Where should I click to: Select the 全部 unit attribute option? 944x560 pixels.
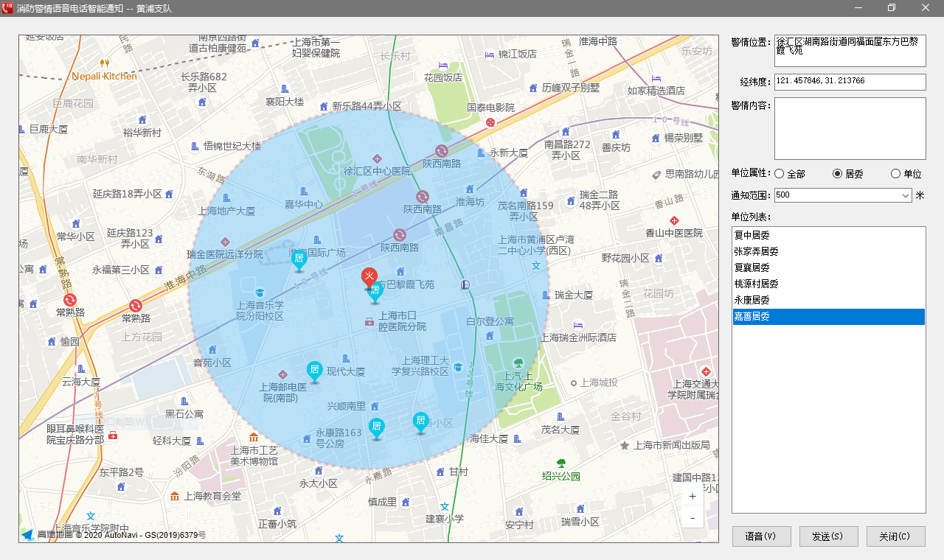780,174
